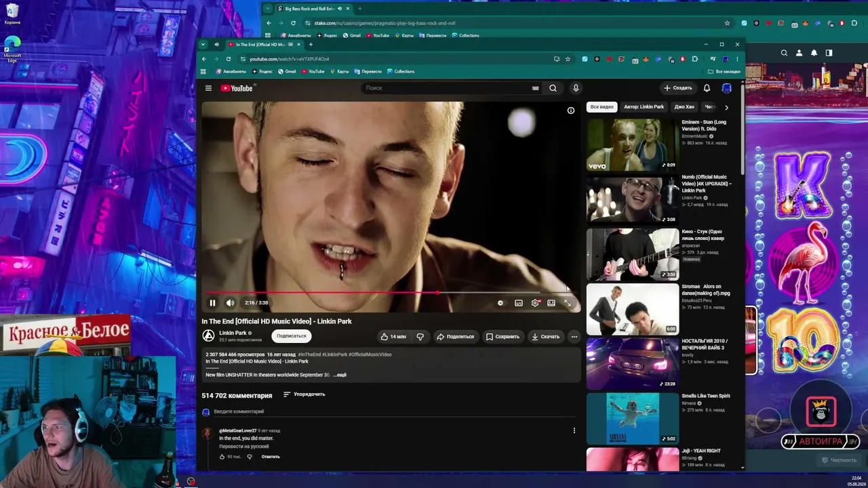Open Collections bookmark in YouTube window
This screenshot has width=868, height=488.
coord(401,71)
